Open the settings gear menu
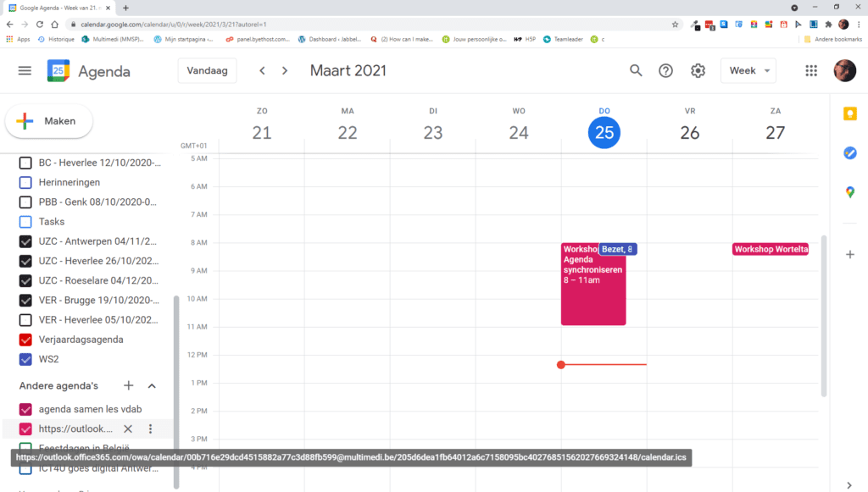This screenshot has width=868, height=492. (698, 71)
